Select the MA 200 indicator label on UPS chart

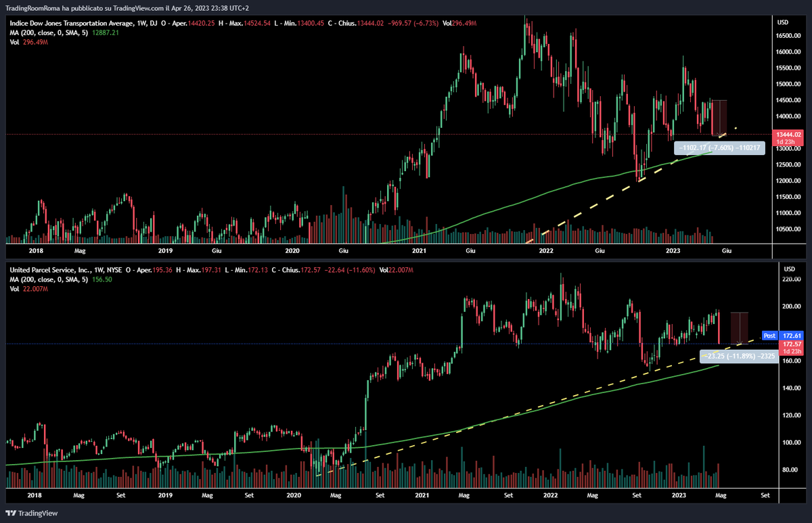(x=47, y=279)
